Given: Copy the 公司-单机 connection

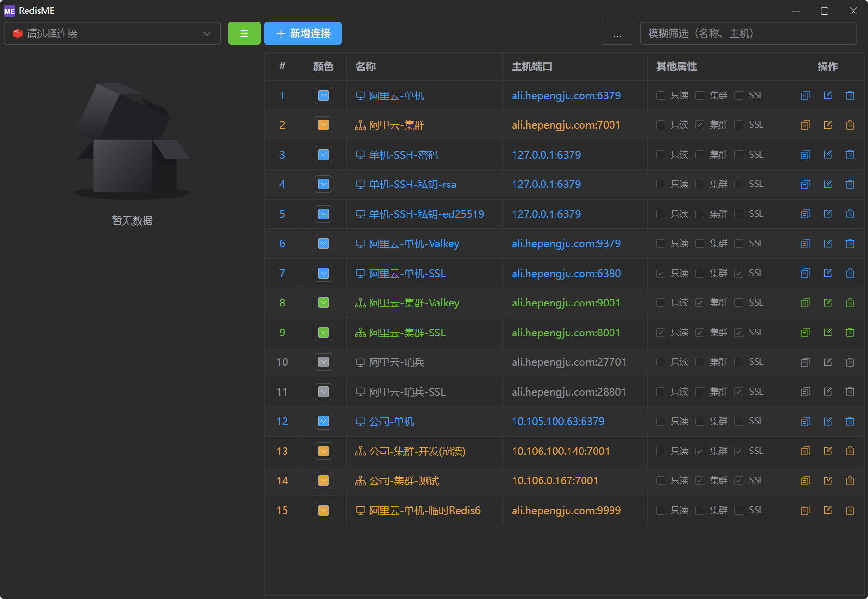Looking at the screenshot, I should click(x=805, y=422).
